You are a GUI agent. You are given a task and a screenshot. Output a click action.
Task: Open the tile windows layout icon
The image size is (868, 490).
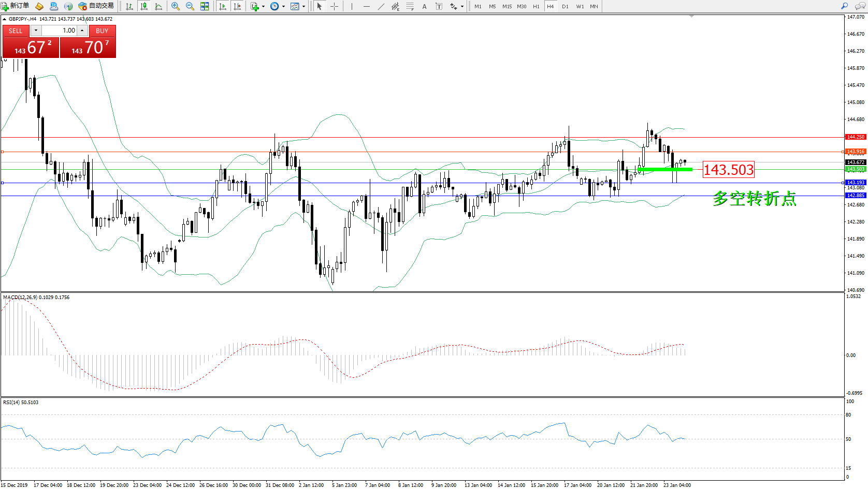point(205,6)
